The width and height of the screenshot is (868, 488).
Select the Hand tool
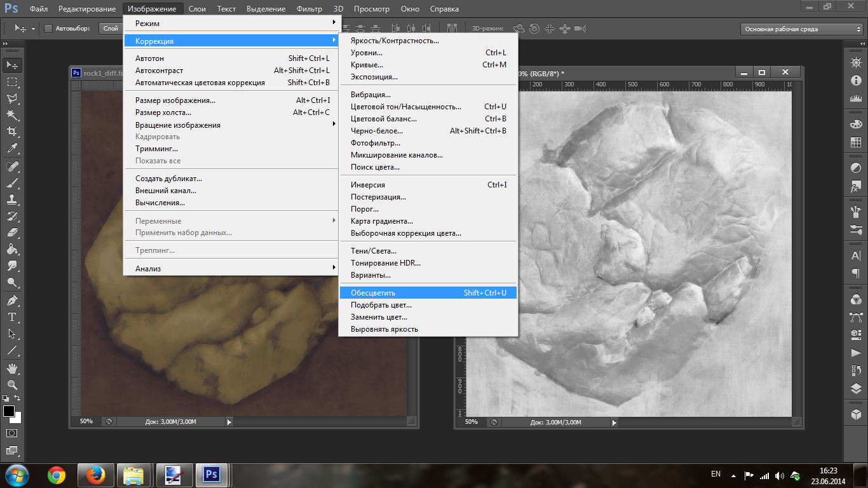11,368
